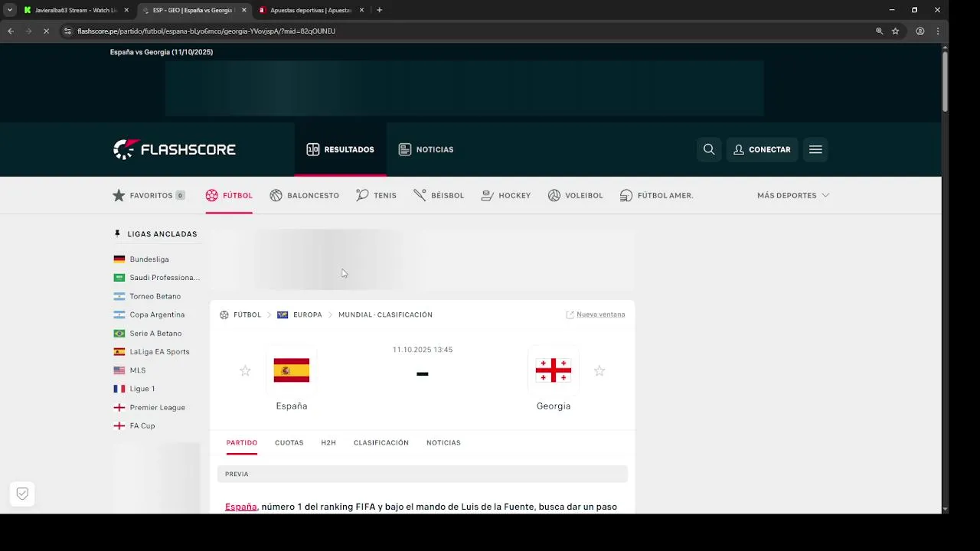980x551 pixels.
Task: Click the España team name
Action: click(x=292, y=406)
